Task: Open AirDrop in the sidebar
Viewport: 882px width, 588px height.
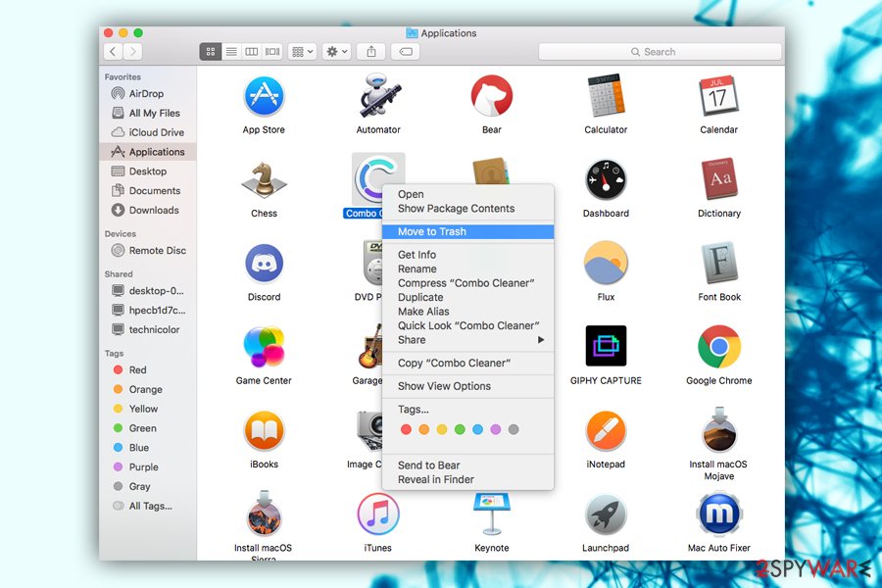Action: [x=147, y=93]
